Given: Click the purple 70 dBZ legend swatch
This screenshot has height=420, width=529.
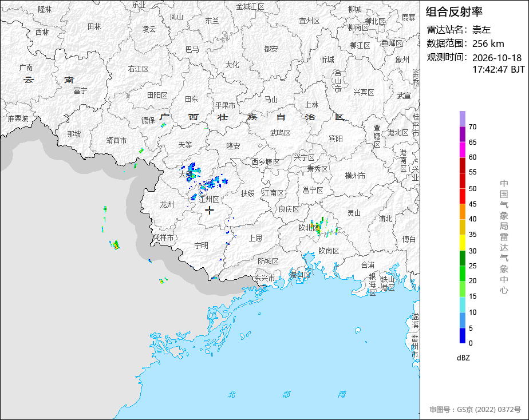Looking at the screenshot, I should pos(463,118).
